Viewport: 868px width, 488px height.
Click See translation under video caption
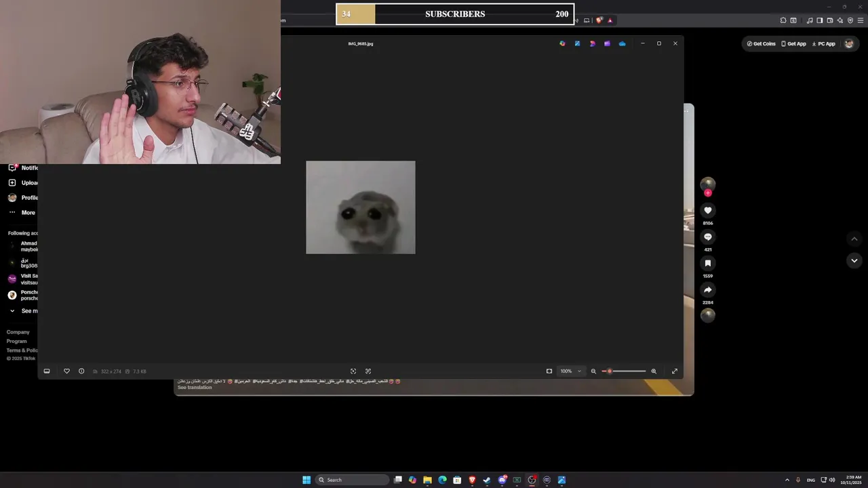tap(195, 388)
